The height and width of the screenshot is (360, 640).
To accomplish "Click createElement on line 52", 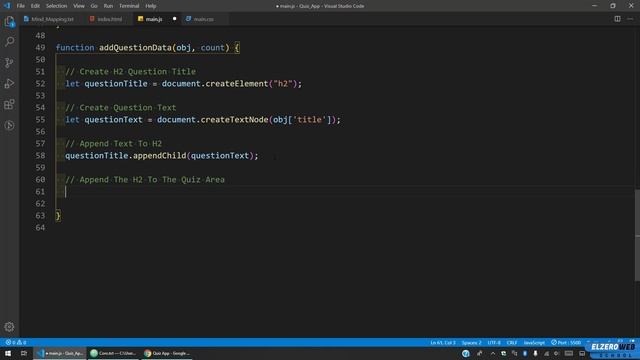I will pos(237,83).
